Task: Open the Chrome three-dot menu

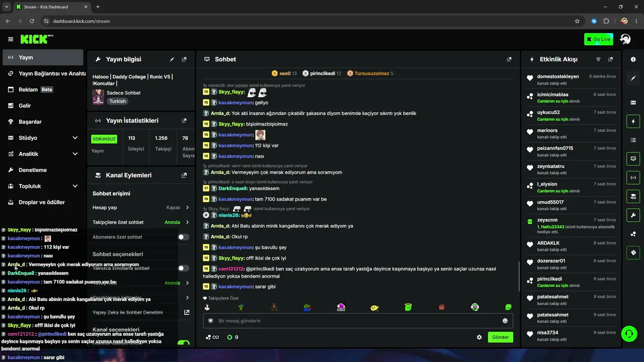Action: 636,21
